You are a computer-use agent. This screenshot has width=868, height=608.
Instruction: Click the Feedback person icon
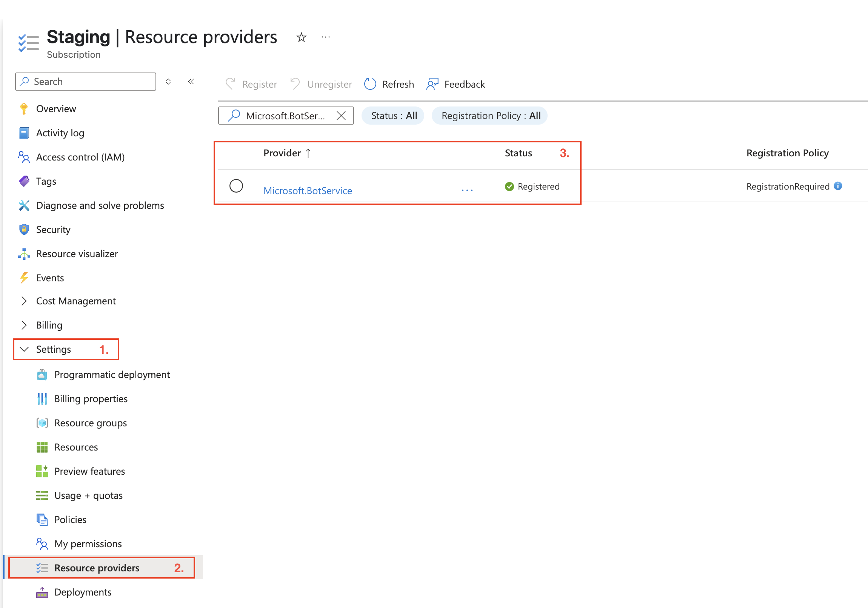(x=432, y=84)
